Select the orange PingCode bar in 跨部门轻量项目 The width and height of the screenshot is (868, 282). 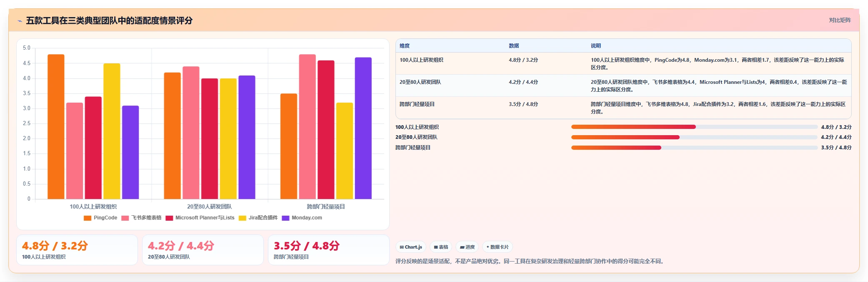289,146
